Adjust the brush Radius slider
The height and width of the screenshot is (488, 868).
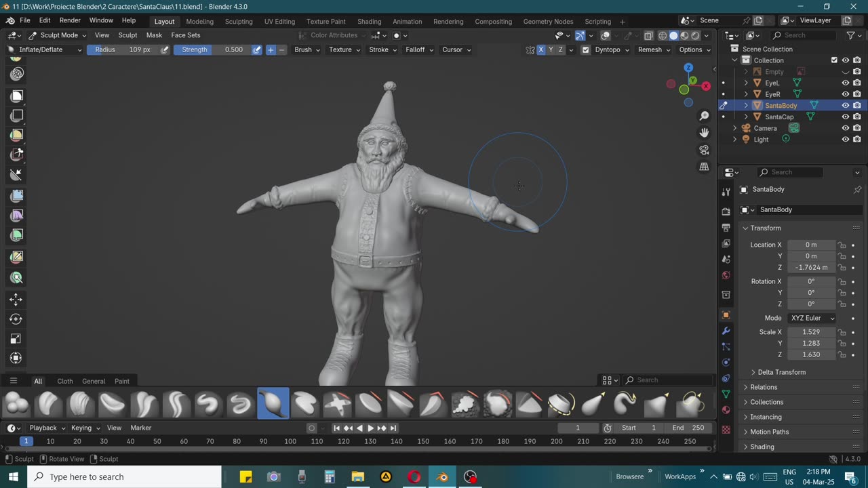[123, 49]
